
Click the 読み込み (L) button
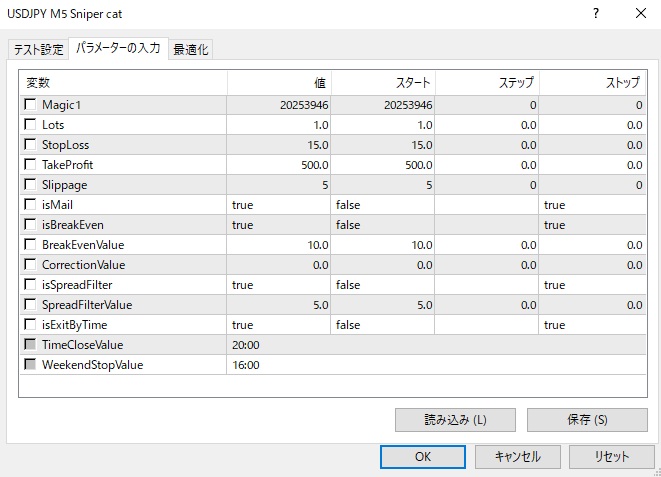[455, 419]
